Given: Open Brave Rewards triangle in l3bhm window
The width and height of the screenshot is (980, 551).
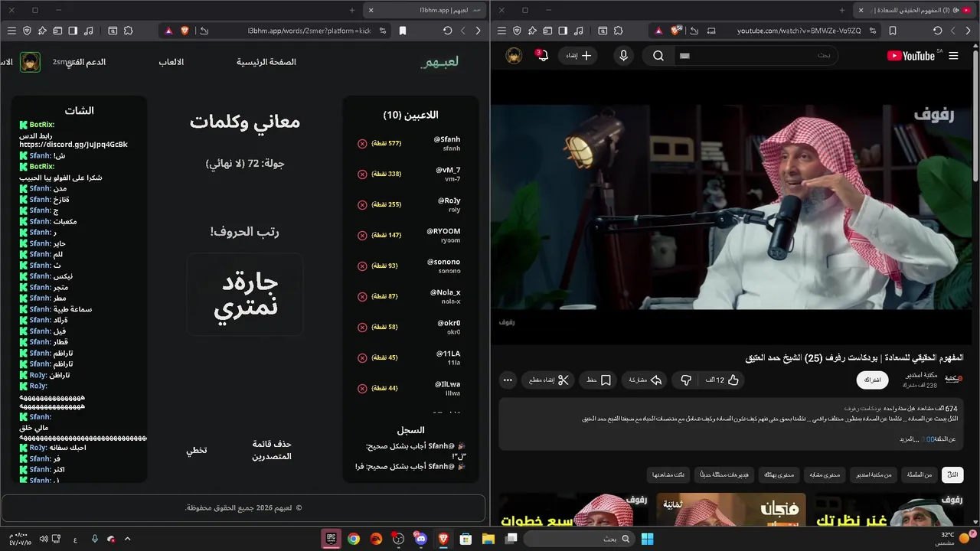Looking at the screenshot, I should (168, 31).
